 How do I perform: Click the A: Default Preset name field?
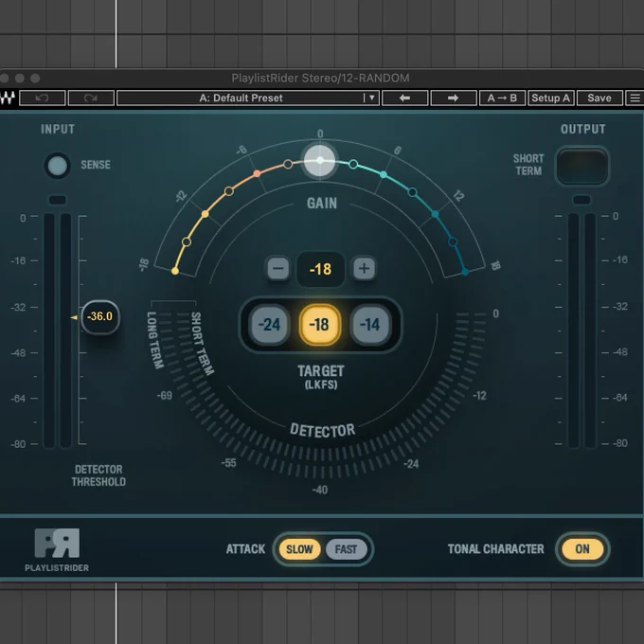click(x=241, y=98)
